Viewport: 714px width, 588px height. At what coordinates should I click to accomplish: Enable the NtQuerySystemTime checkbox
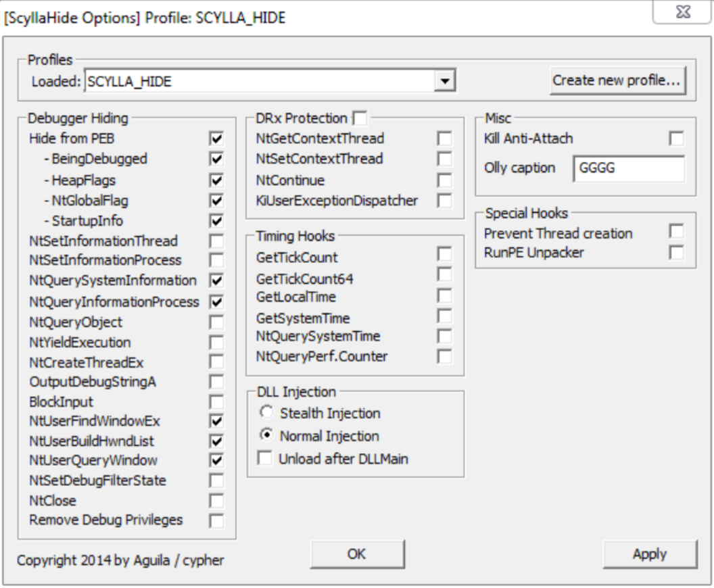coord(444,337)
